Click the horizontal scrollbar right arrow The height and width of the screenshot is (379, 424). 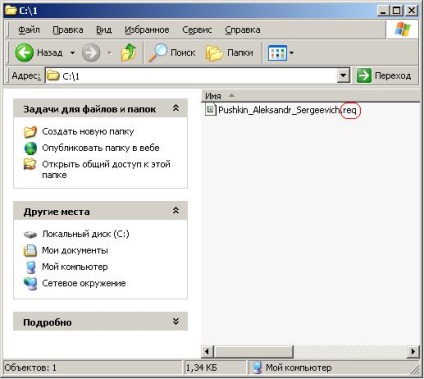point(413,351)
